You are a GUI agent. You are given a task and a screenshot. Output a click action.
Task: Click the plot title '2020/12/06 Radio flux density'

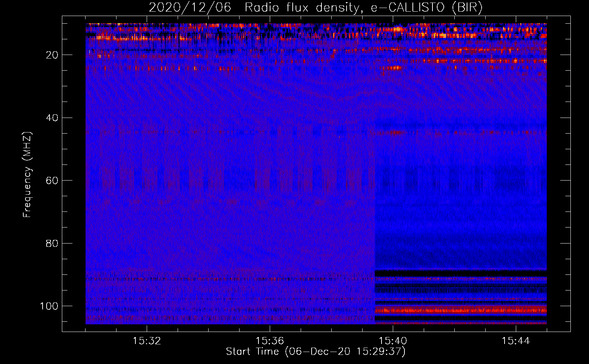[316, 8]
